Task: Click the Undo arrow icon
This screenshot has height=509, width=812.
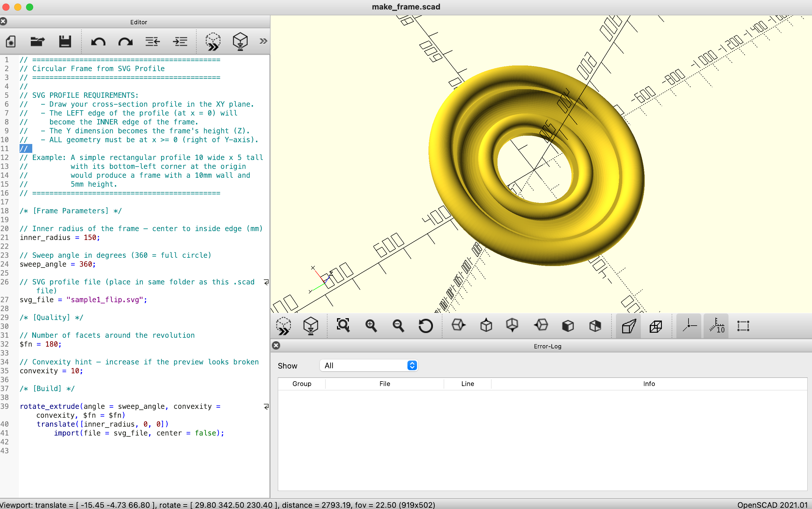Action: 98,41
